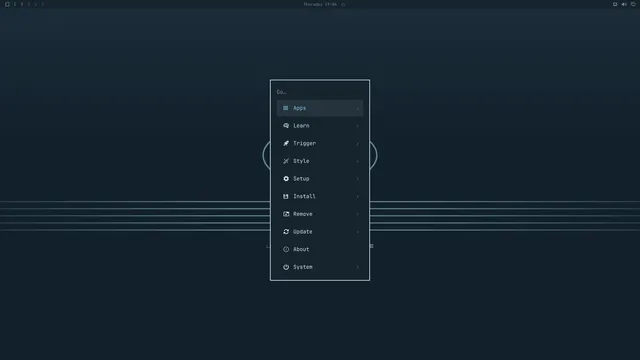Click the System power icon
Image resolution: width=640 pixels, height=360 pixels.
coord(286,267)
